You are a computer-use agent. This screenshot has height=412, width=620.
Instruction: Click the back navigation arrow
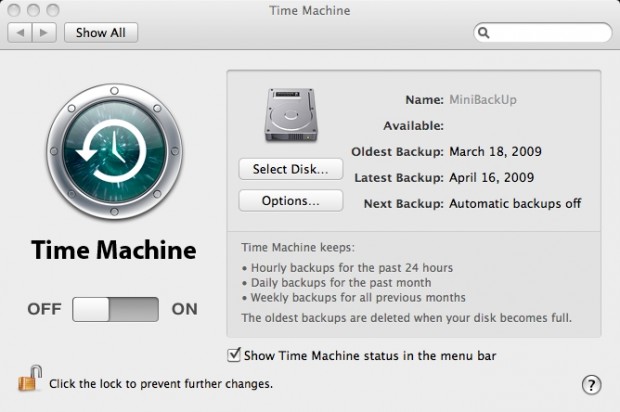[21, 32]
